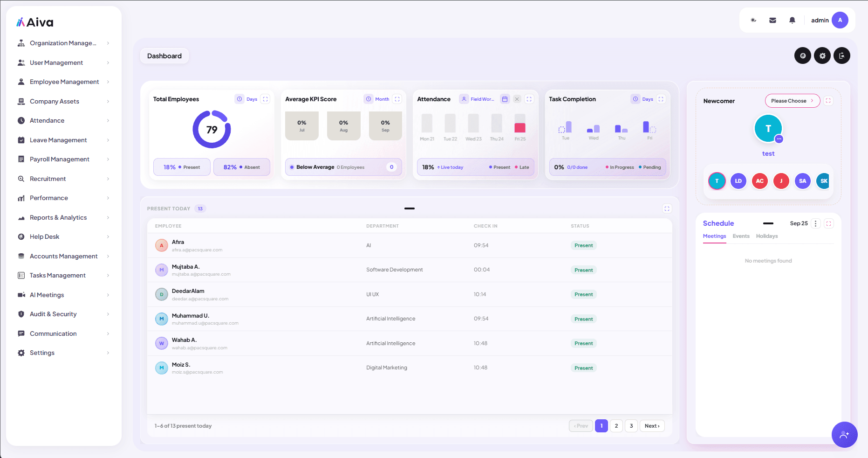Expand the Present Today table fullscreen
This screenshot has width=868, height=458.
point(667,208)
